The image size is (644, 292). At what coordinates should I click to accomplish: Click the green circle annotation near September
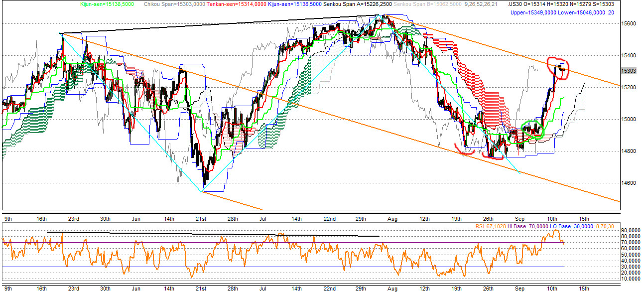531,129
